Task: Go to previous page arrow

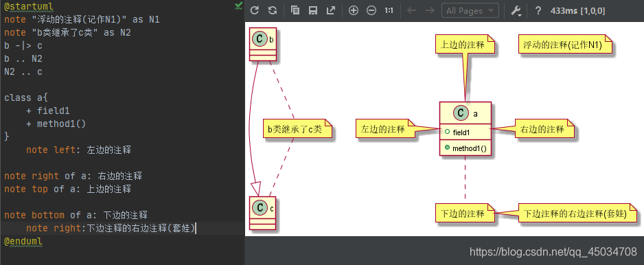Action: click(x=411, y=10)
